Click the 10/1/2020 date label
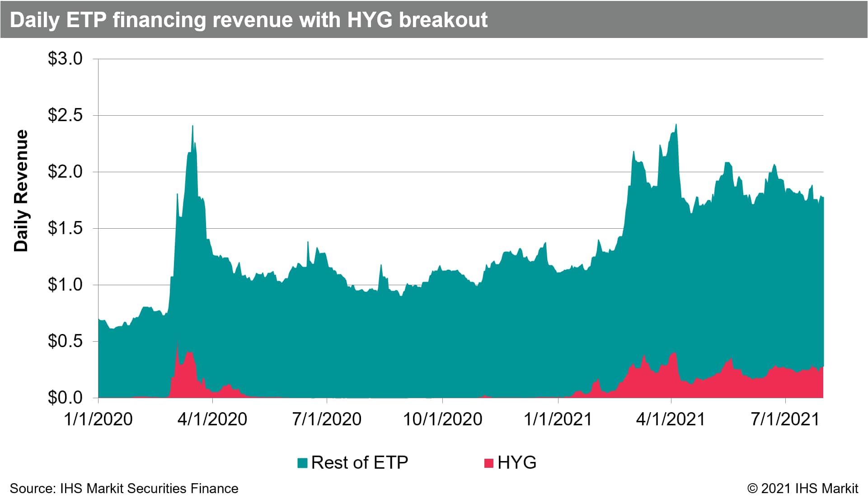The image size is (868, 499). (x=442, y=419)
